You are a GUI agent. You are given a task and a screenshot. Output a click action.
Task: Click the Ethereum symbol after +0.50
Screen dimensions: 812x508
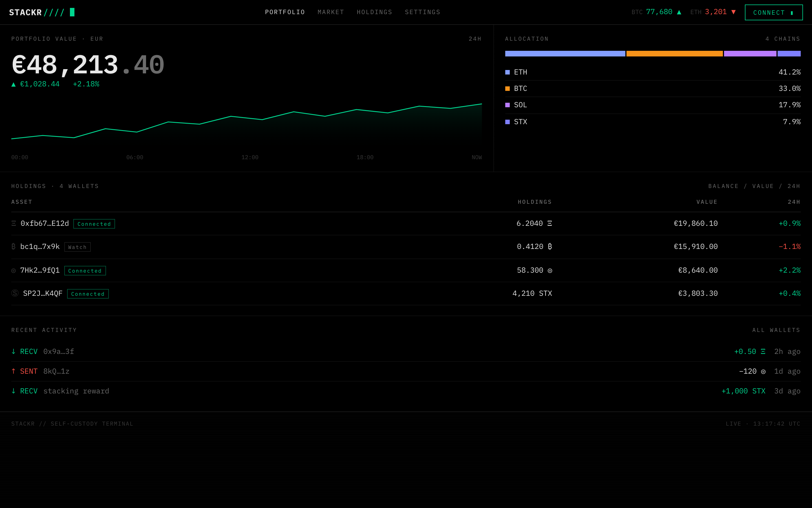point(763,351)
